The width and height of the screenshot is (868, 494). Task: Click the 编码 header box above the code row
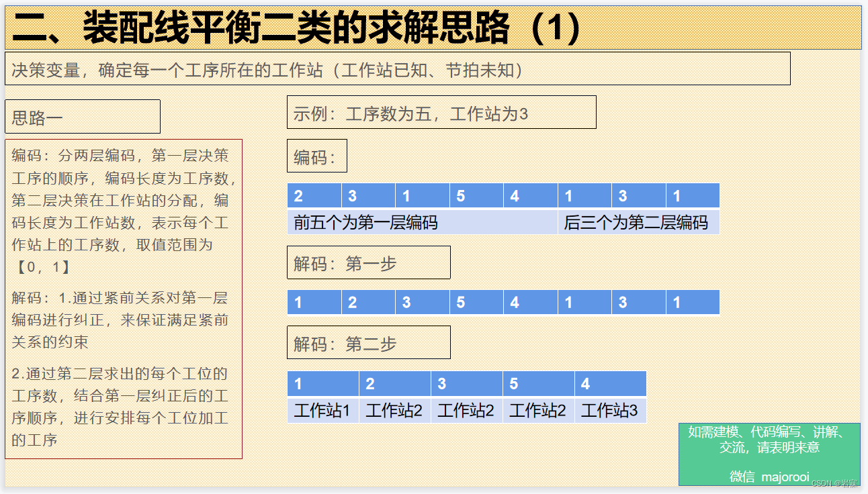click(316, 155)
